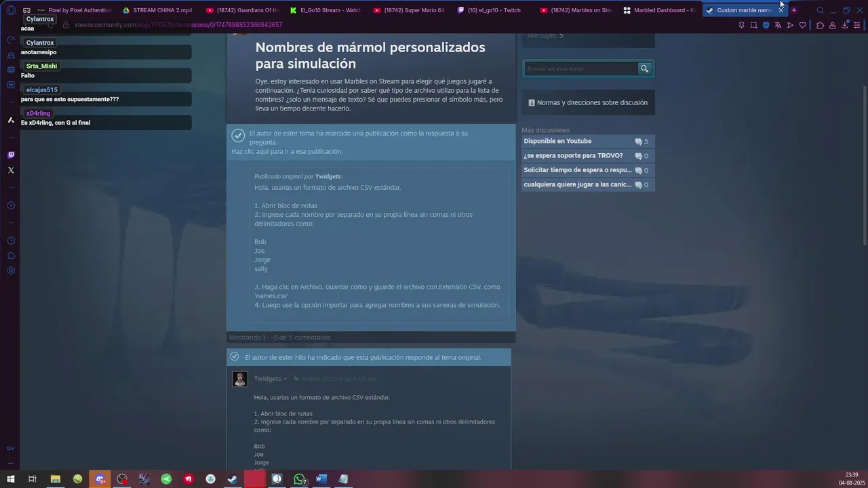
Task: Open Discord from the taskbar
Action: [x=100, y=479]
